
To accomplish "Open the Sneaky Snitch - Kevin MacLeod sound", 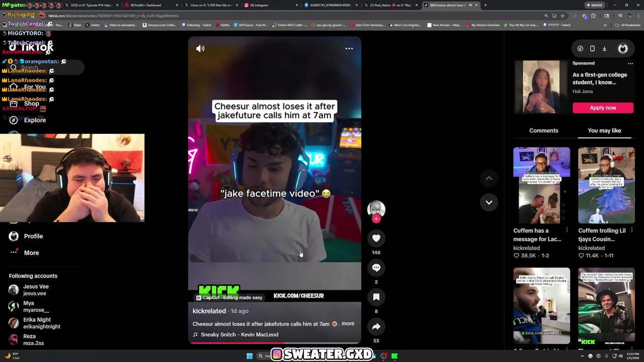I will pos(239,335).
